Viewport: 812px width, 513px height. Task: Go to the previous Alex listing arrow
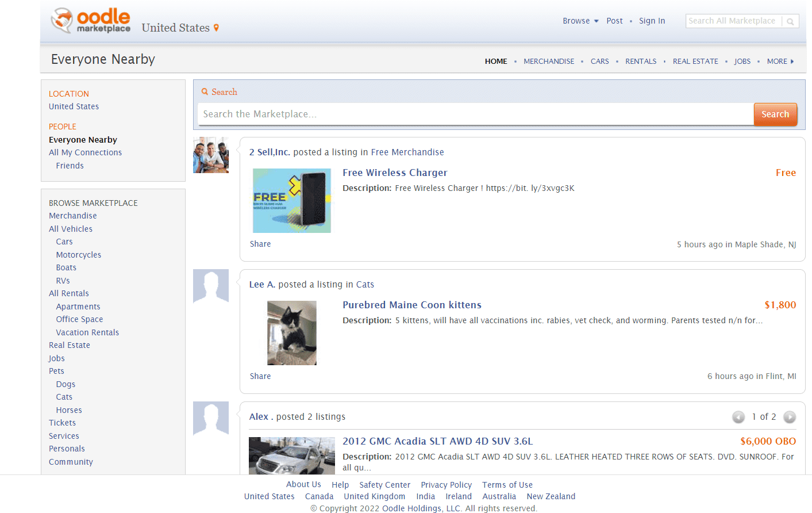(738, 417)
